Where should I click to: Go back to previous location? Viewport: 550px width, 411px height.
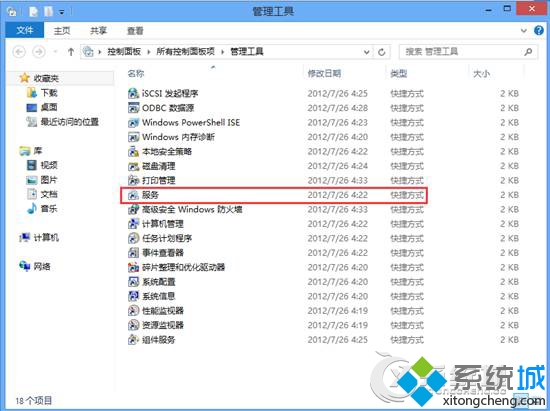click(x=19, y=52)
